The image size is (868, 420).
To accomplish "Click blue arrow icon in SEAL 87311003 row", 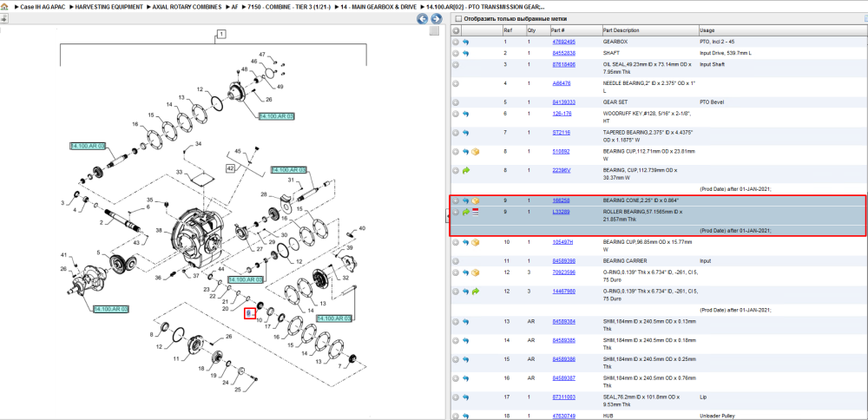I will pyautogui.click(x=465, y=397).
